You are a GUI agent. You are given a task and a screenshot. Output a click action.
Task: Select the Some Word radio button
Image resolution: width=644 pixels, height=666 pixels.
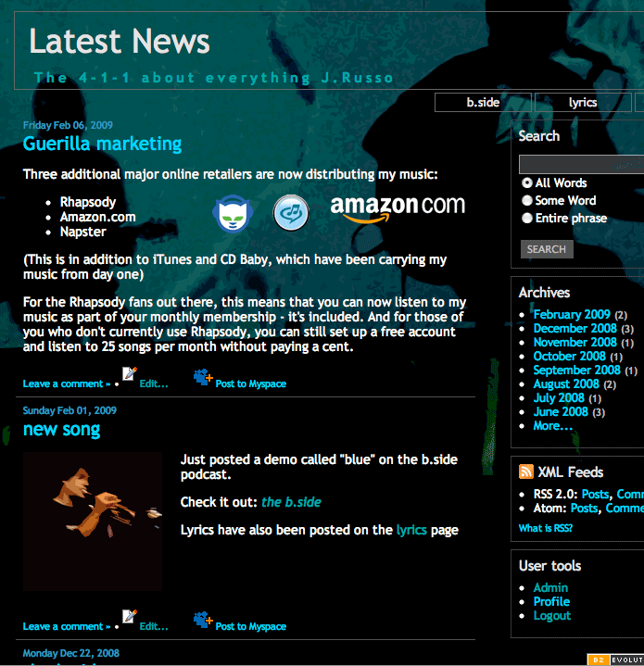[x=526, y=200]
